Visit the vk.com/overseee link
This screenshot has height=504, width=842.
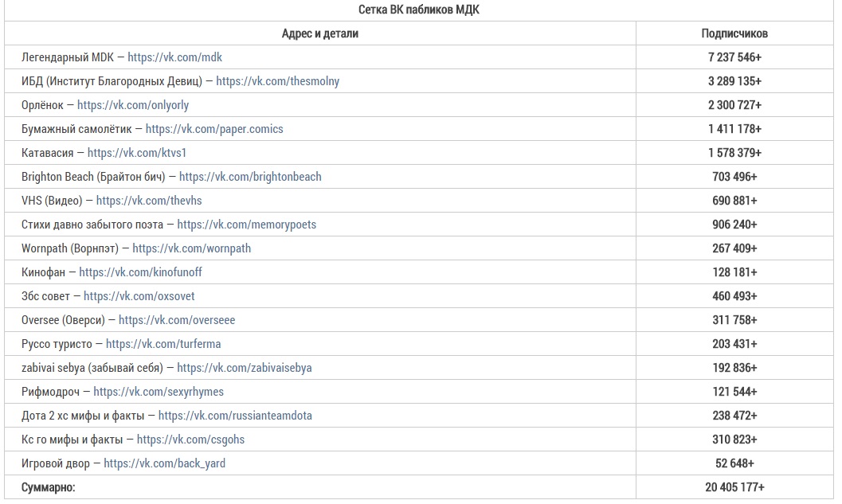tap(177, 320)
